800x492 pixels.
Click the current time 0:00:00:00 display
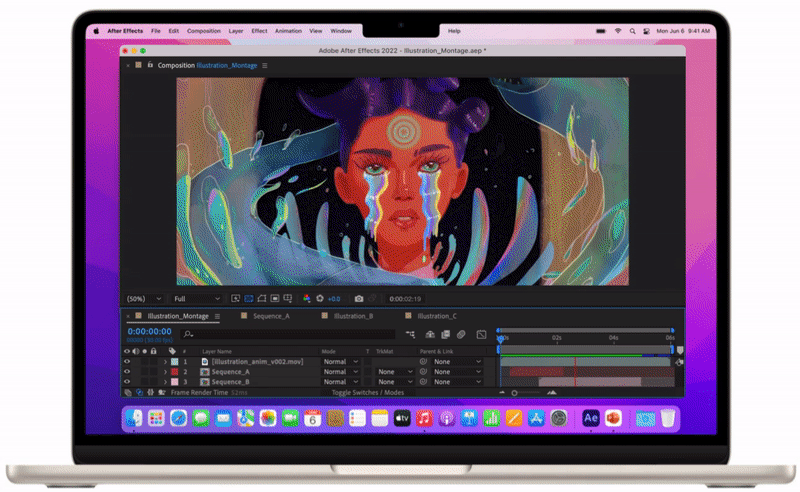click(149, 331)
